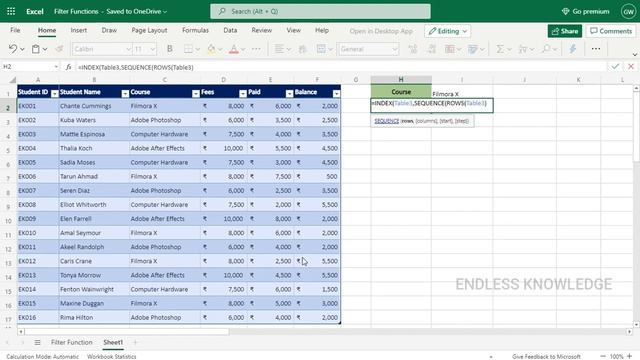Open the Course column filter dropdown
This screenshot has width=640, height=360.
coord(196,93)
